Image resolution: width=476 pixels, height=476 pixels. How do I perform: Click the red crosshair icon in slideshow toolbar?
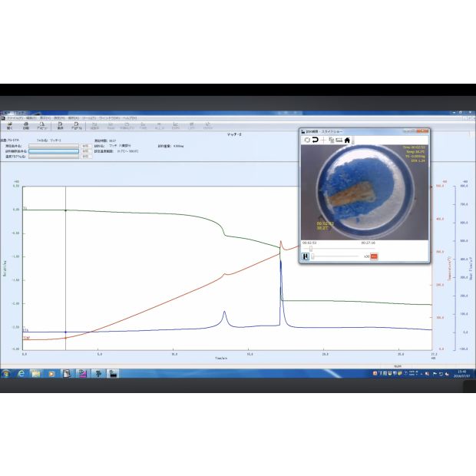pyautogui.click(x=323, y=140)
